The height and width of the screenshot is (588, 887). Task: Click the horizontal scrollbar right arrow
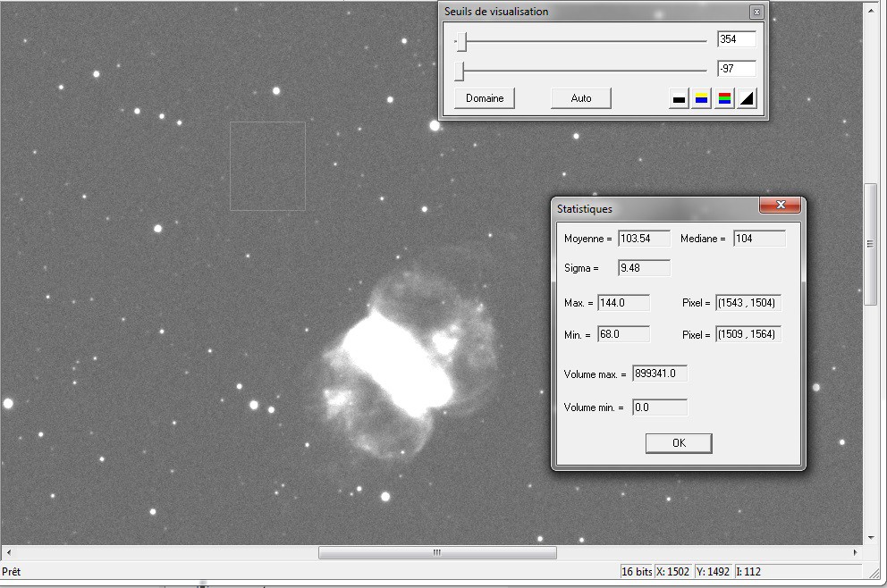[x=855, y=552]
